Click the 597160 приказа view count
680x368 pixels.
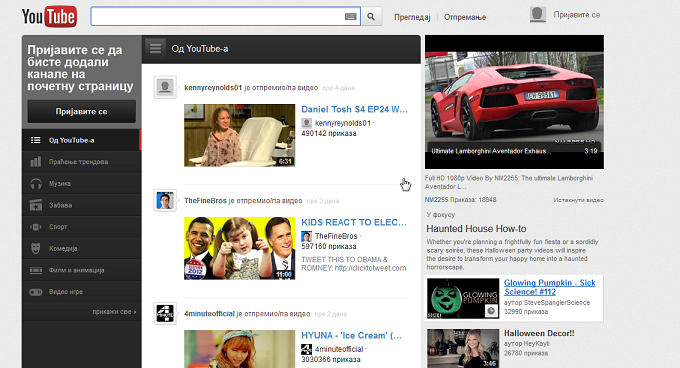coord(329,247)
